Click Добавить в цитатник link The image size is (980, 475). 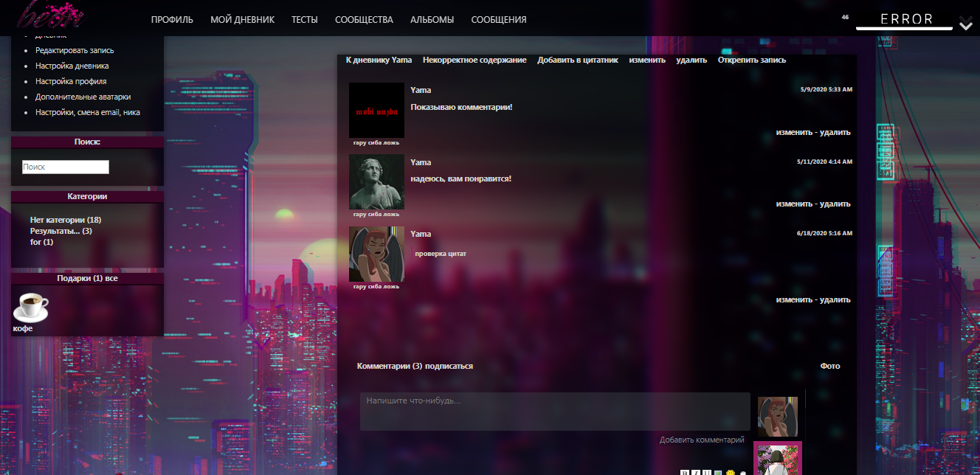(x=577, y=60)
